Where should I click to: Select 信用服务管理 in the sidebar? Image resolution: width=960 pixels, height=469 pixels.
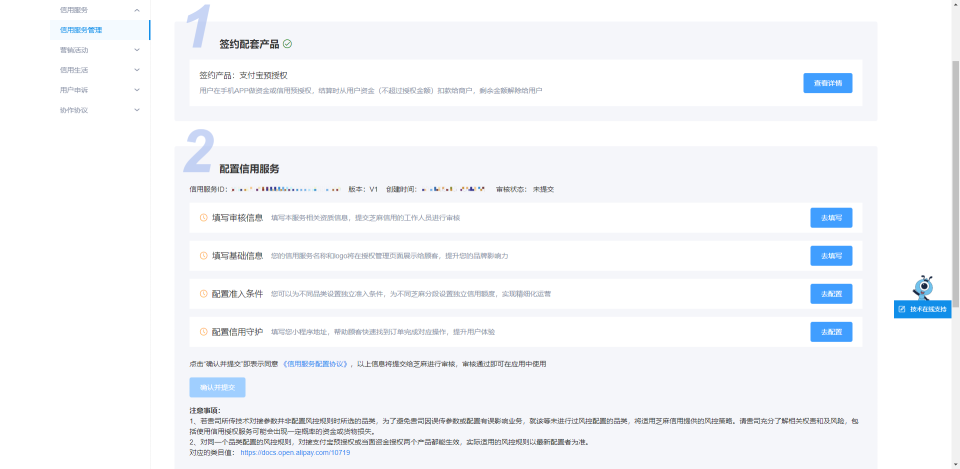click(x=100, y=30)
